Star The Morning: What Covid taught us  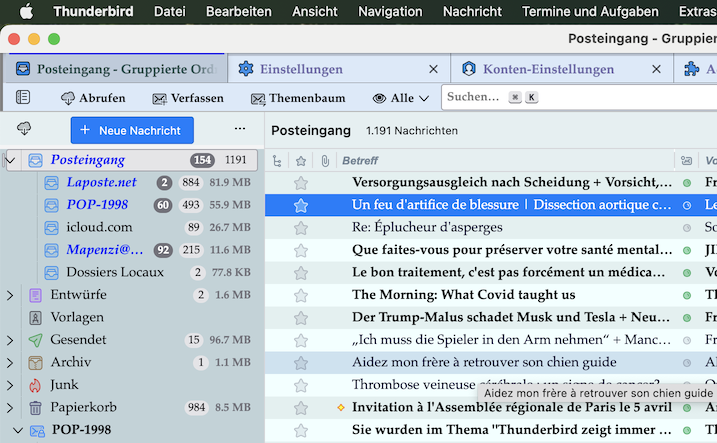click(301, 296)
